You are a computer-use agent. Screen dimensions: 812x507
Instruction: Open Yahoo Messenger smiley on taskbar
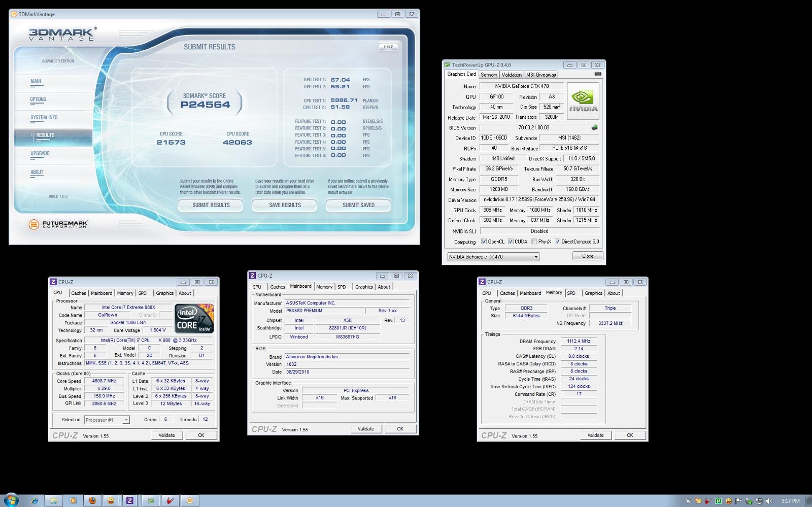(111, 501)
